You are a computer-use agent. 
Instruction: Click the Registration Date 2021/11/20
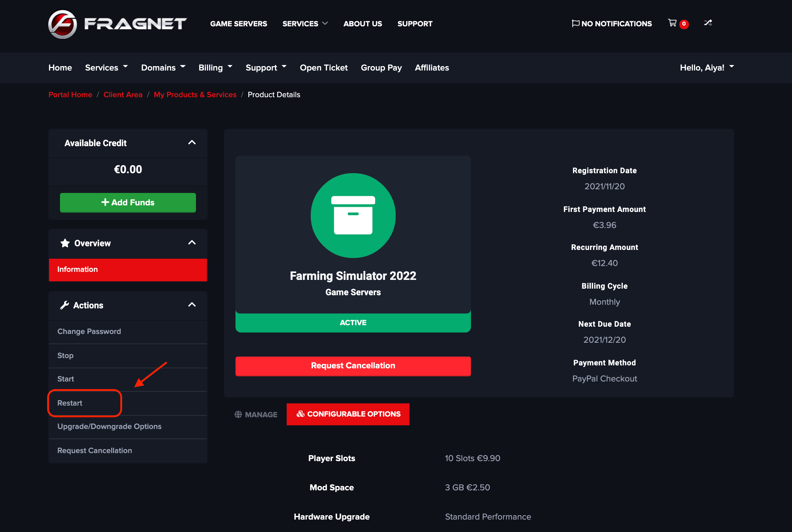(604, 186)
